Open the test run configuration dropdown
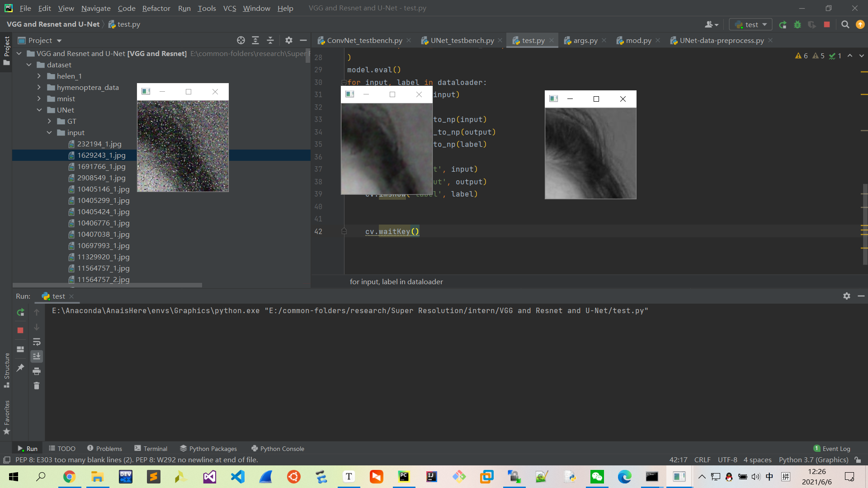The width and height of the screenshot is (868, 488). pos(751,25)
